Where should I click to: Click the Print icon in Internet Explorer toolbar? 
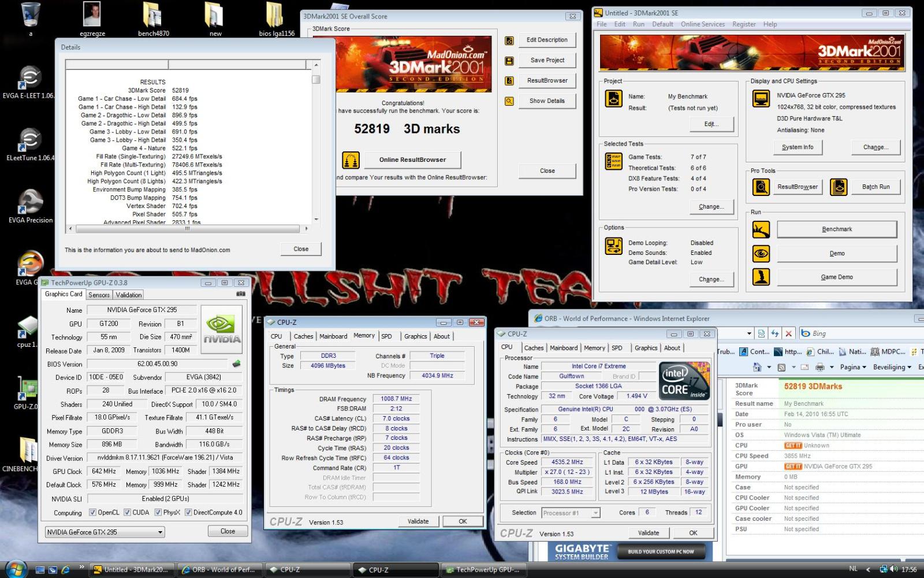(x=820, y=367)
